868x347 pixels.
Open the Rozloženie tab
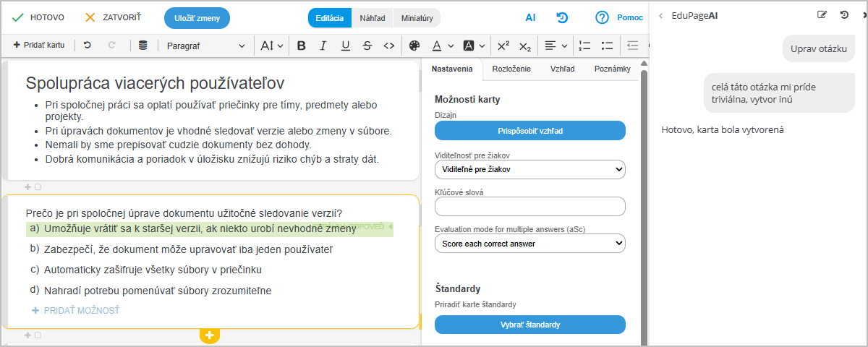click(x=511, y=69)
